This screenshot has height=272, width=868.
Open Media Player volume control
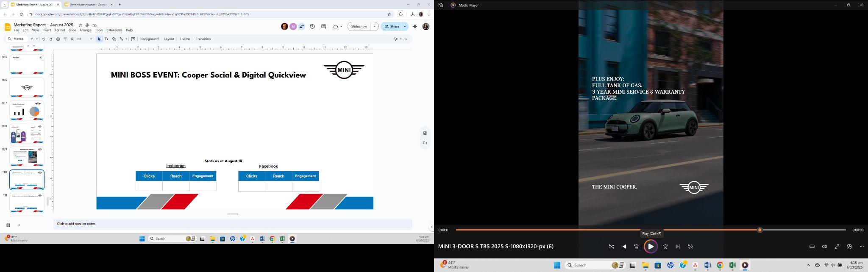coord(824,247)
